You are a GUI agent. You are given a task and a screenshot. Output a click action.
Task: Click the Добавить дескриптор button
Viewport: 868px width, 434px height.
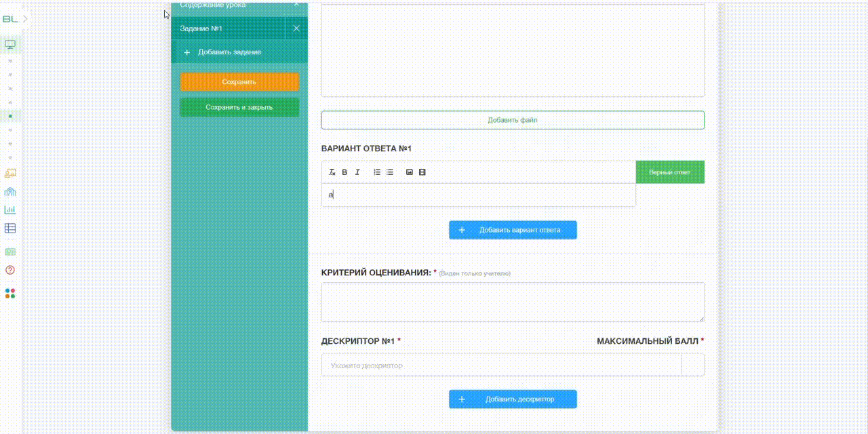[x=513, y=399]
